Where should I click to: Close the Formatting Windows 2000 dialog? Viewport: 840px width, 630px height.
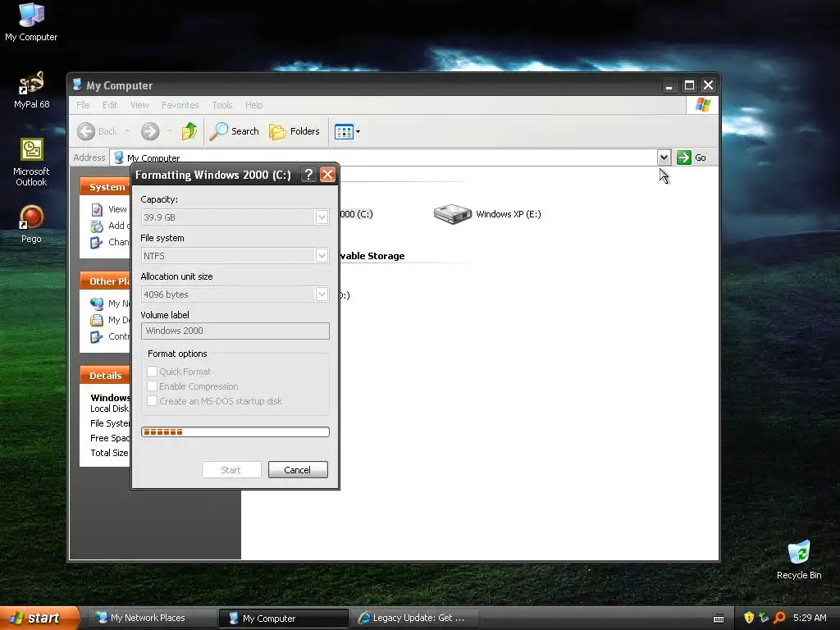[327, 175]
